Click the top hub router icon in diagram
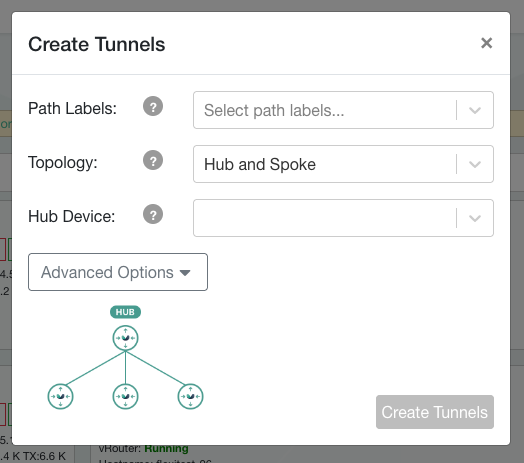The width and height of the screenshot is (524, 463). coord(125,338)
